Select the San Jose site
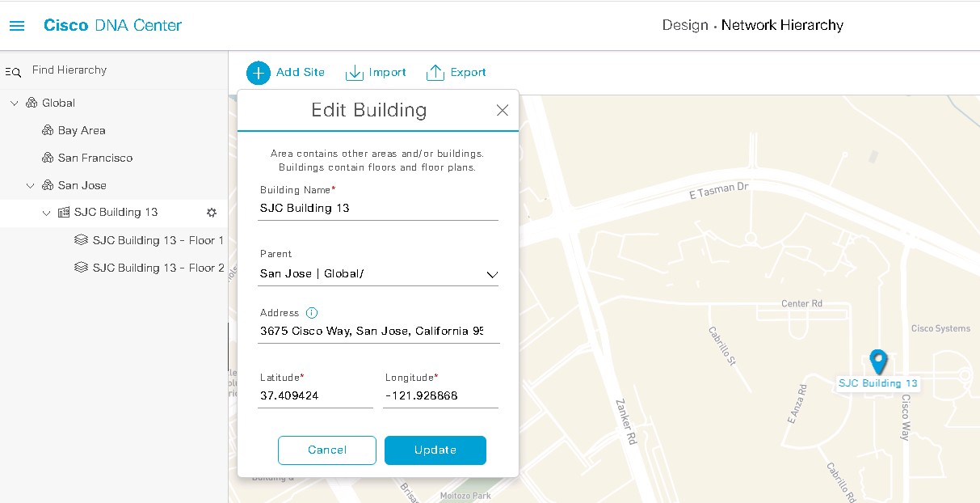 [x=82, y=185]
